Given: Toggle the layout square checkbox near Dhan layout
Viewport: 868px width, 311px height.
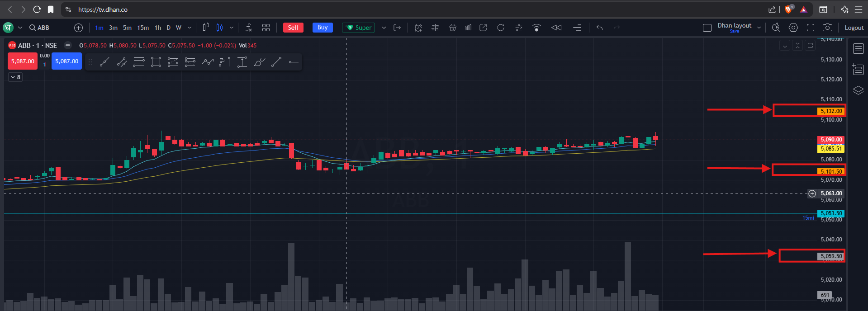Looking at the screenshot, I should tap(707, 28).
